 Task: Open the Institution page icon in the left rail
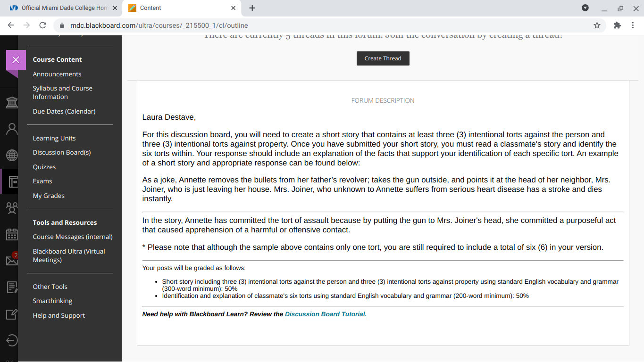click(x=11, y=102)
